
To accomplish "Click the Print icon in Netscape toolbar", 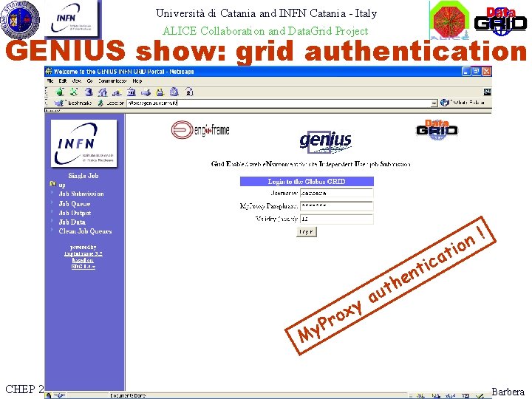I will click(146, 92).
